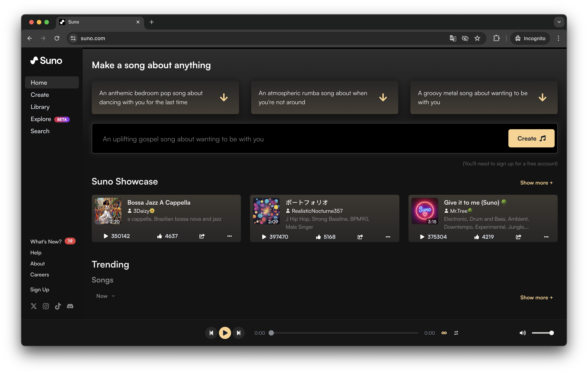Screen dimensions: 588x374
Task: Skip to next track in player
Action: click(239, 333)
